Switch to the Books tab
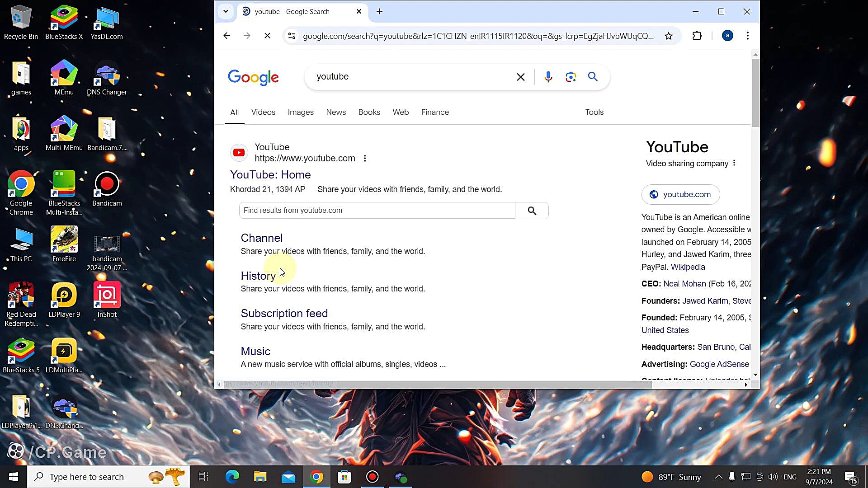Viewport: 868px width, 488px height. click(369, 112)
